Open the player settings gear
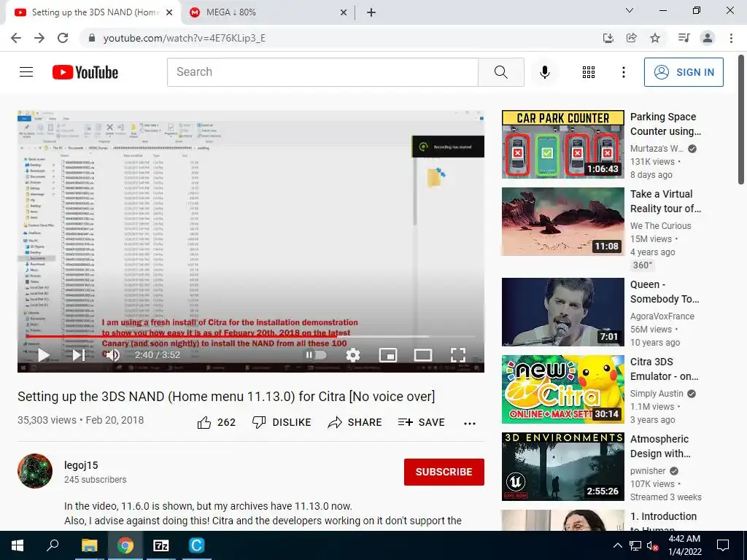The width and height of the screenshot is (747, 560). [x=353, y=355]
